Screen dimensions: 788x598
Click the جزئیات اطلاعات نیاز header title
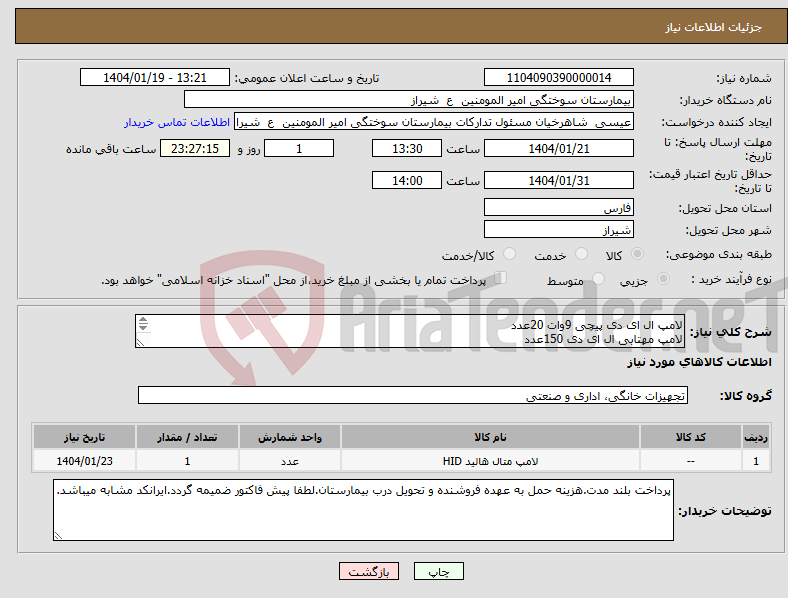(714, 27)
